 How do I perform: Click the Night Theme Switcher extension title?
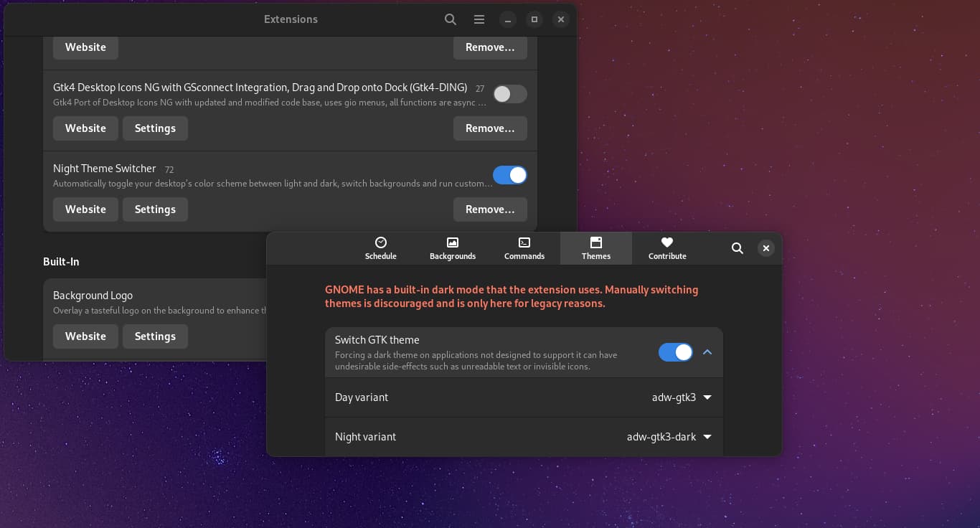tap(105, 169)
